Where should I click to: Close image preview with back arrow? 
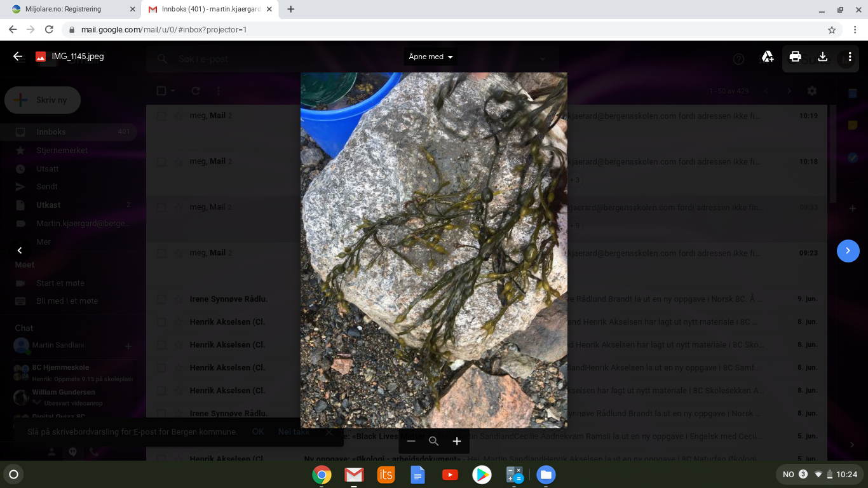pyautogui.click(x=18, y=57)
